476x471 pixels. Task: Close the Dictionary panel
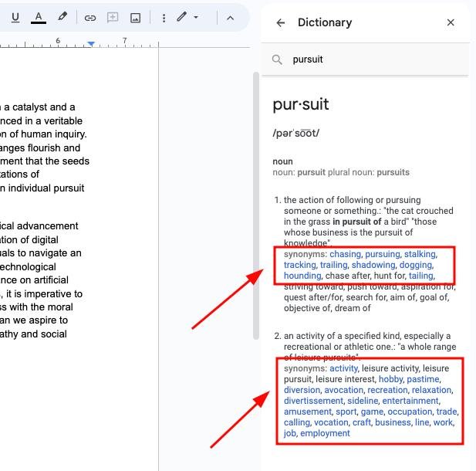(451, 22)
